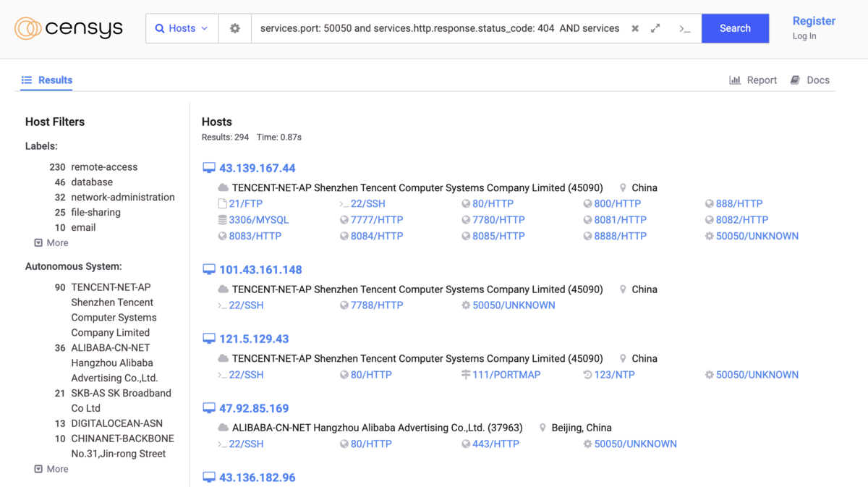Expand More under Autonomous System
868x487 pixels.
coord(51,469)
